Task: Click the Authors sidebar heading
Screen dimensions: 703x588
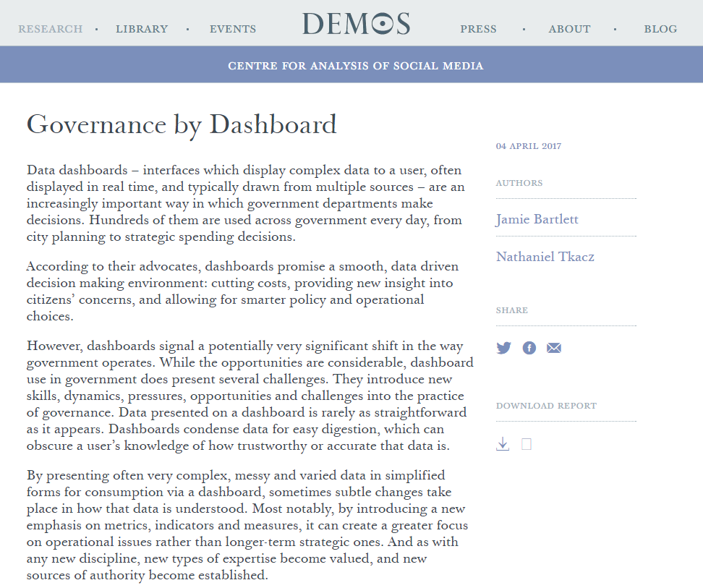Action: (x=519, y=183)
